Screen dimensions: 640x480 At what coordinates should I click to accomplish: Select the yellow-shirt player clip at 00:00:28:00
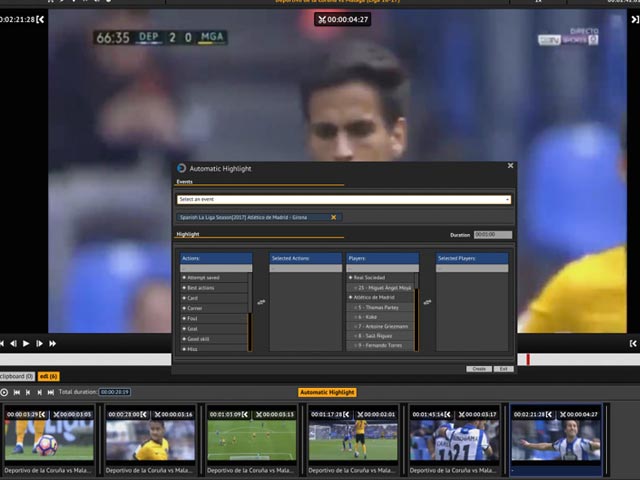tap(150, 440)
